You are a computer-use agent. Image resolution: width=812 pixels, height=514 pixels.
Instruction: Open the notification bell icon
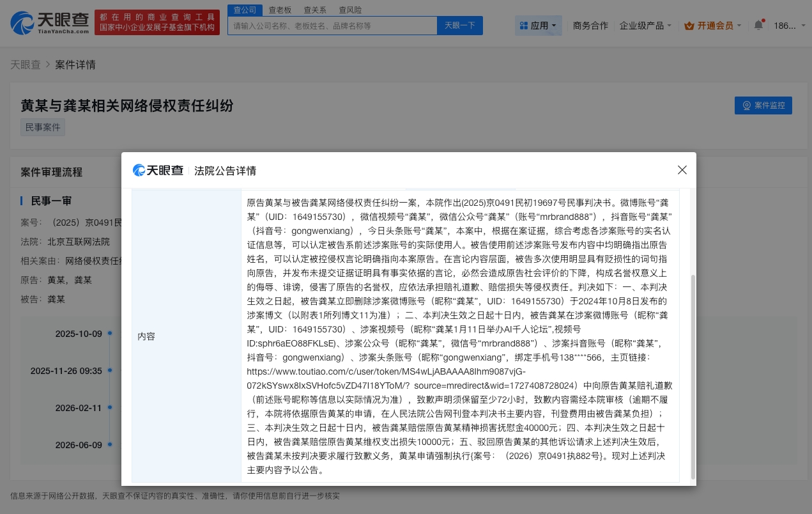759,26
